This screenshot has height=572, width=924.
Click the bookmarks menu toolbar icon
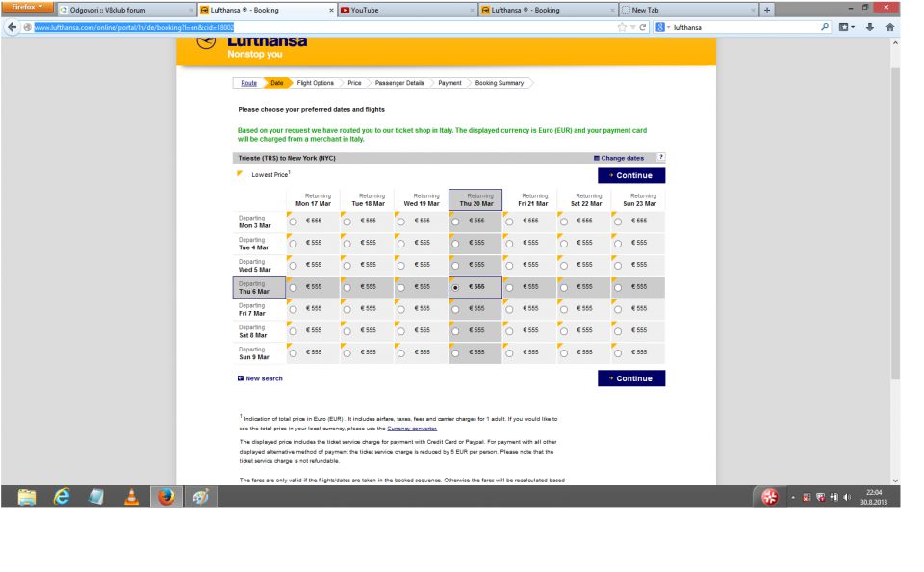click(x=846, y=27)
